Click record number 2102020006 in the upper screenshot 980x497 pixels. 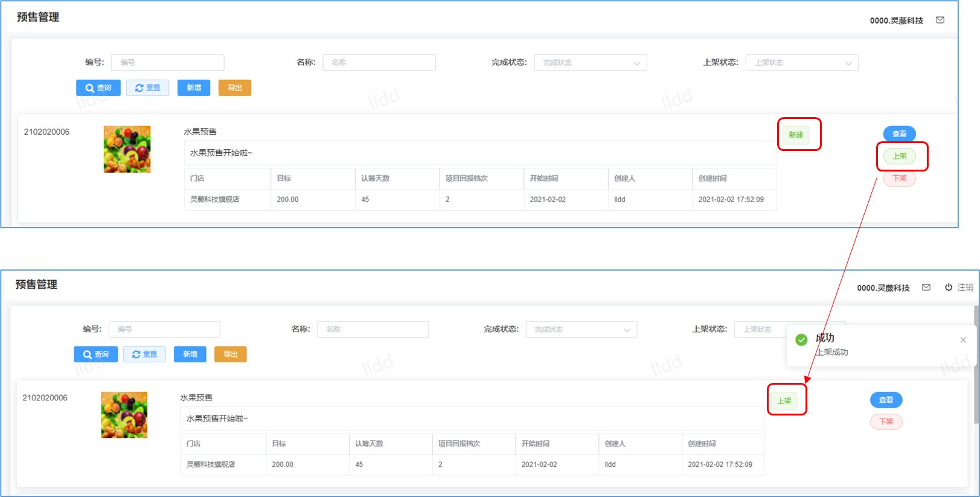47,132
